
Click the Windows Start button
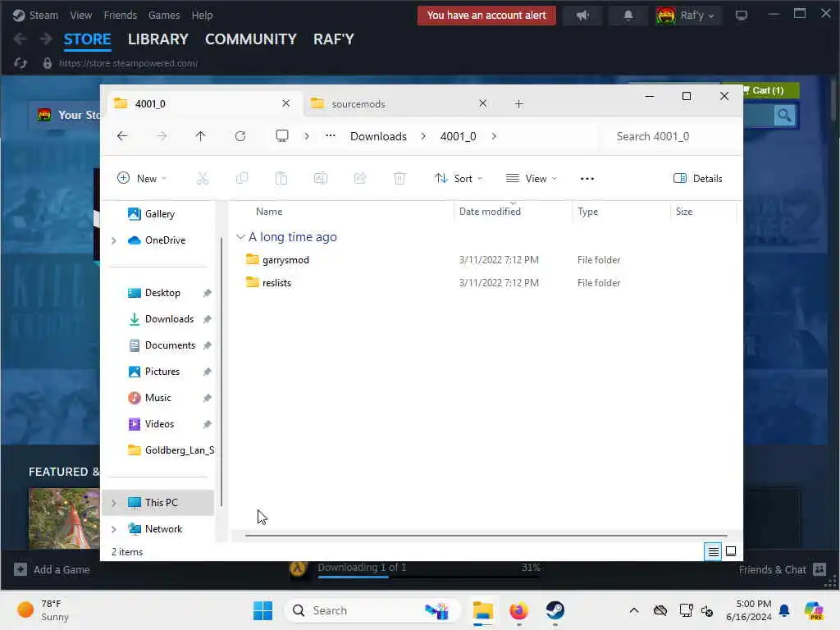point(262,610)
